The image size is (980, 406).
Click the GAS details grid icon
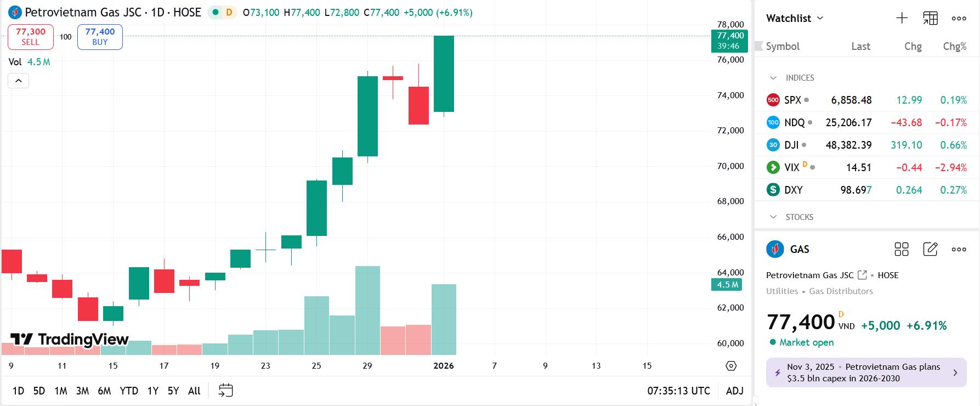pos(902,249)
